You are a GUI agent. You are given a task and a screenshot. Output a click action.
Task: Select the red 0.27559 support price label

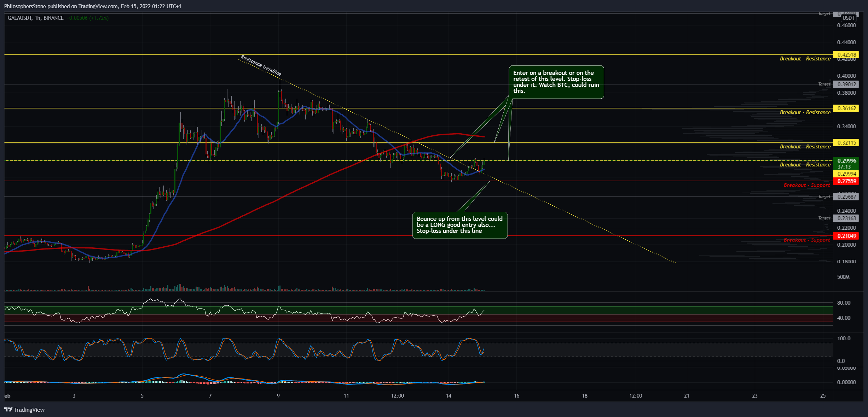(x=846, y=181)
